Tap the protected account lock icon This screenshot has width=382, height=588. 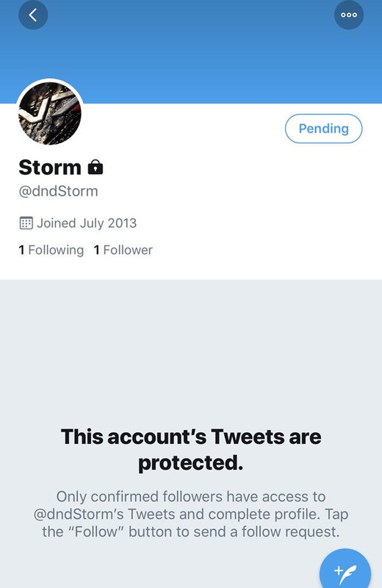pos(95,167)
